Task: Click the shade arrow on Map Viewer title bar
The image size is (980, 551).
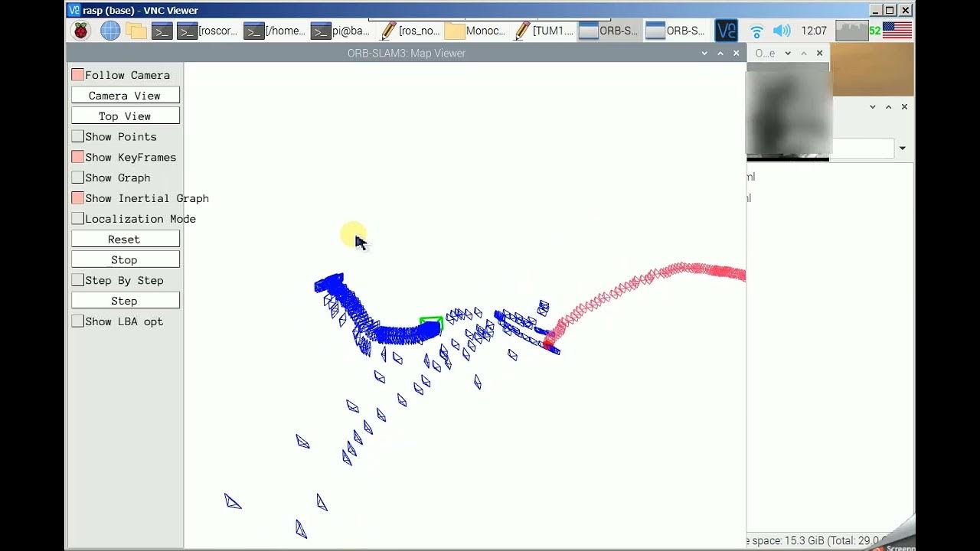Action: (704, 53)
